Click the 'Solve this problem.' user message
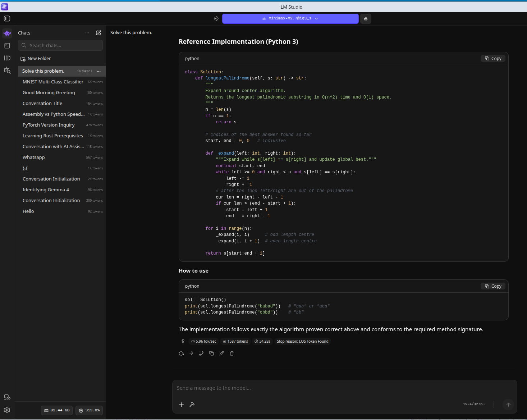Screen dimensions: 527x420 (131, 33)
